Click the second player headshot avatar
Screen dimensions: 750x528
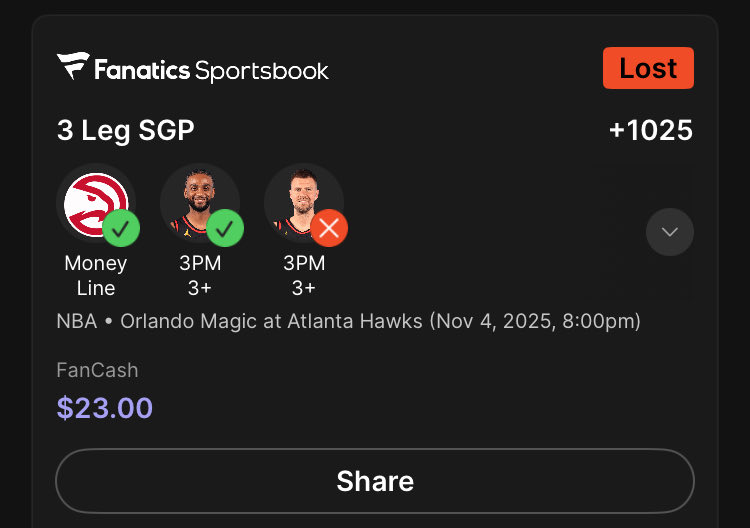pyautogui.click(x=197, y=200)
